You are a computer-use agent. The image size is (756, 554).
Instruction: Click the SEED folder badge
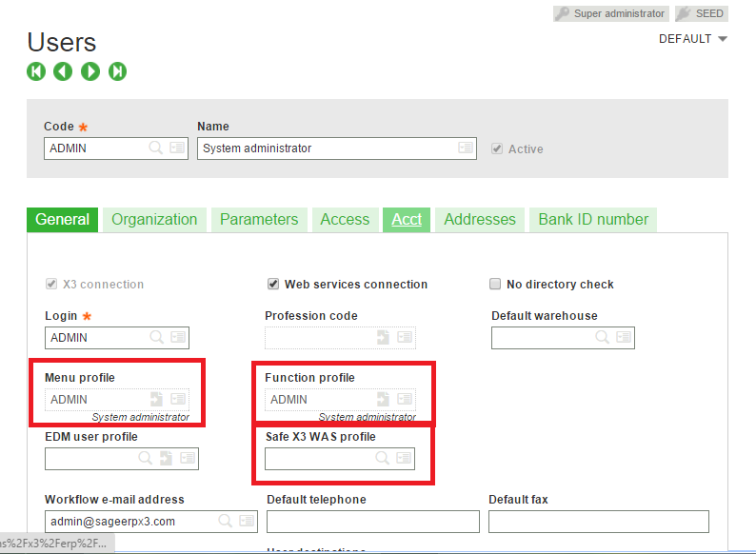702,13
